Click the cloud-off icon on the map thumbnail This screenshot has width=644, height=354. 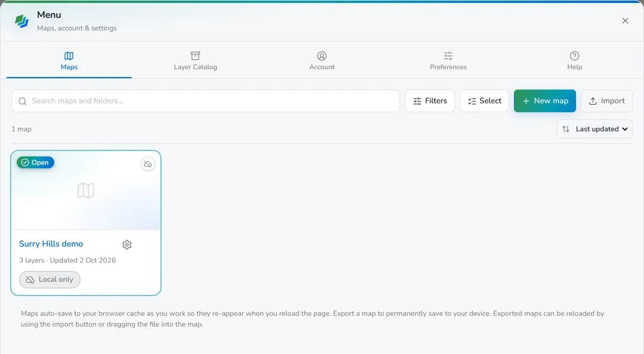148,164
